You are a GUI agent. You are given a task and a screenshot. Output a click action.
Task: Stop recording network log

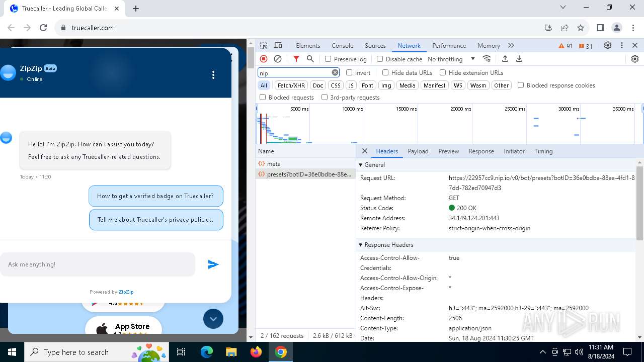tap(264, 59)
